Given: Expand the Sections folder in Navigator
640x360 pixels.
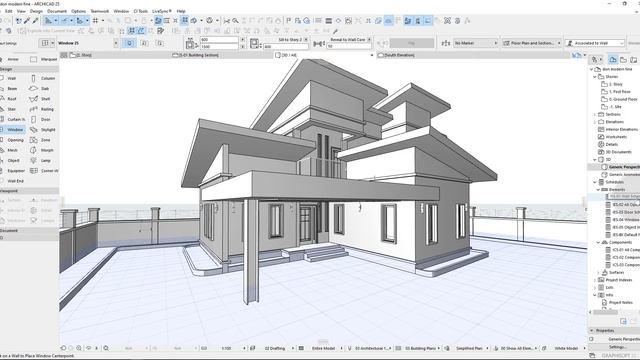Looking at the screenshot, I should point(595,115).
